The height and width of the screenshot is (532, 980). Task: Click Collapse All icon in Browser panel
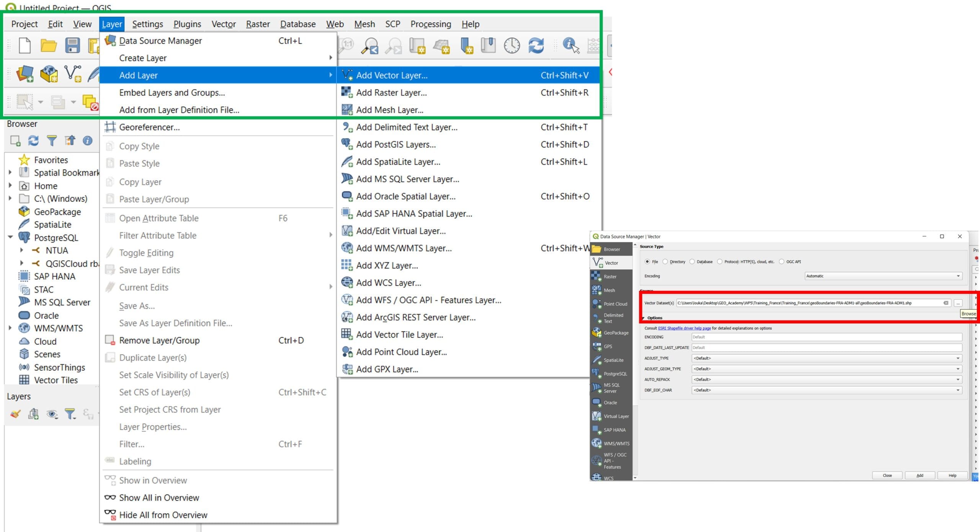(x=70, y=141)
